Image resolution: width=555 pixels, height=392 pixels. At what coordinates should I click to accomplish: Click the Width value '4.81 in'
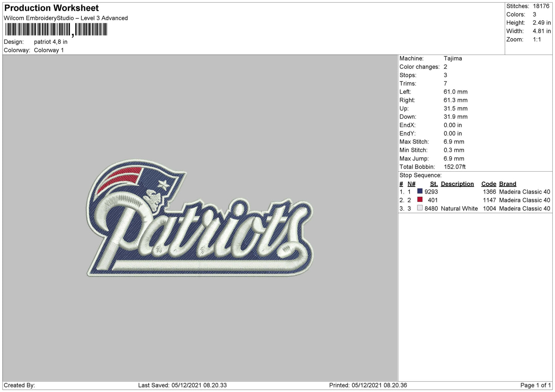click(542, 31)
